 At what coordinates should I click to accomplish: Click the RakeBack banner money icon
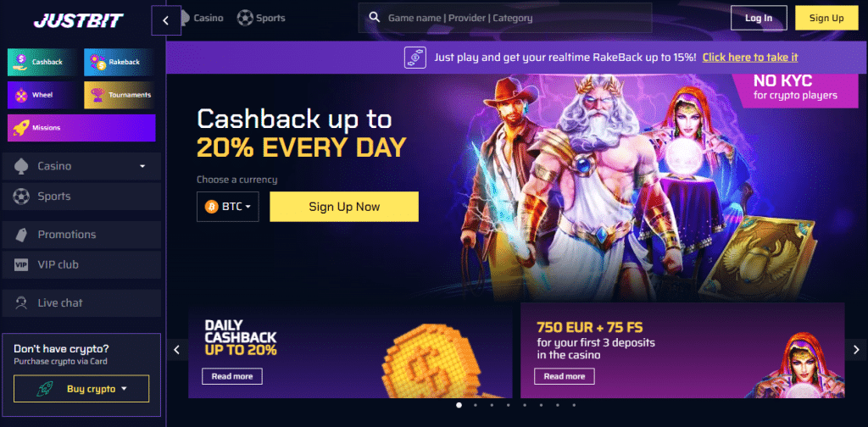coord(415,58)
